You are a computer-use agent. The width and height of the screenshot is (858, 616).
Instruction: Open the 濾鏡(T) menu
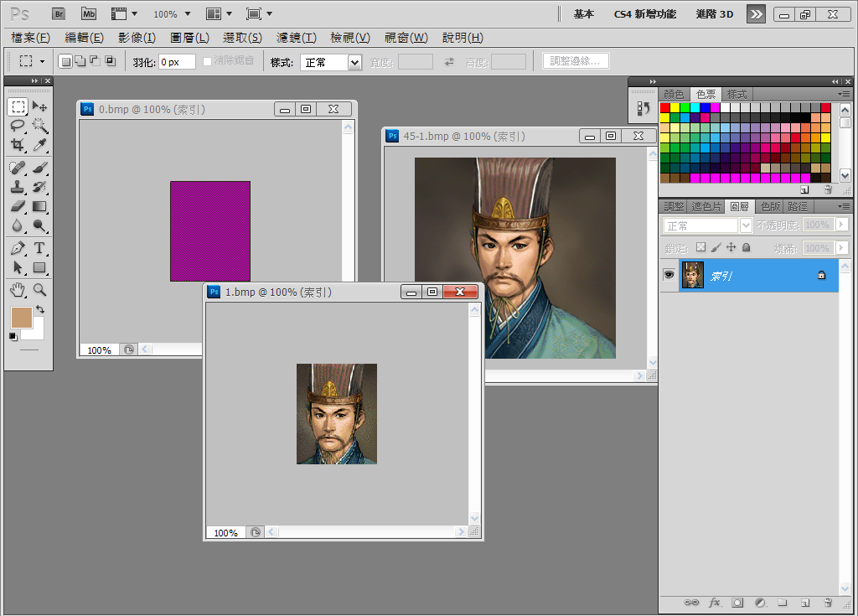click(x=296, y=38)
